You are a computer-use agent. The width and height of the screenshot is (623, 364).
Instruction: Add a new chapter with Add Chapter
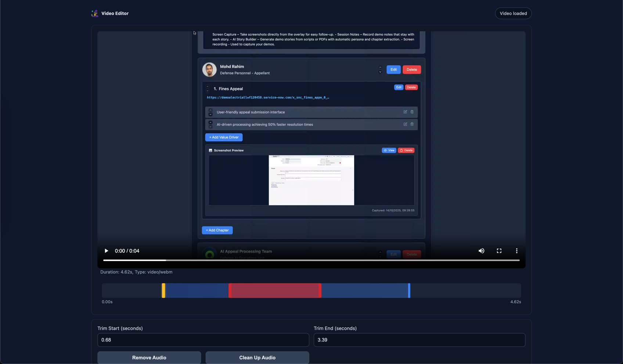coord(217,230)
